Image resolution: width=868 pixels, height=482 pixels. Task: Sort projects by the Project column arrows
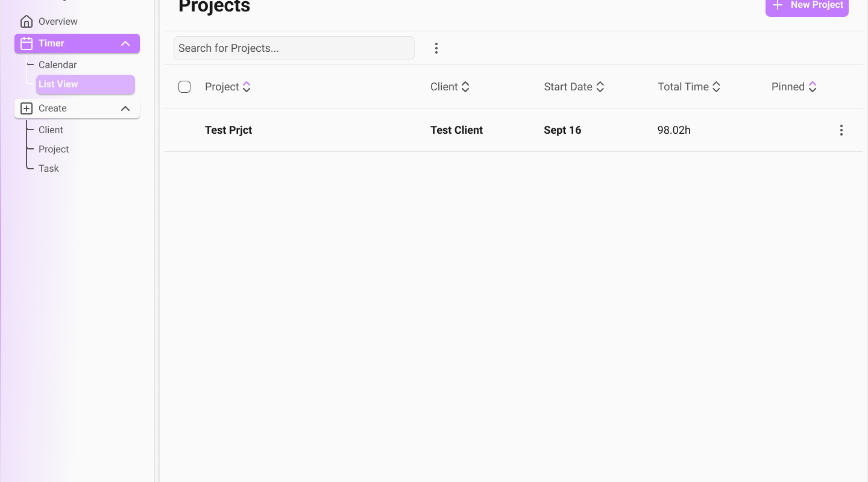click(x=247, y=87)
